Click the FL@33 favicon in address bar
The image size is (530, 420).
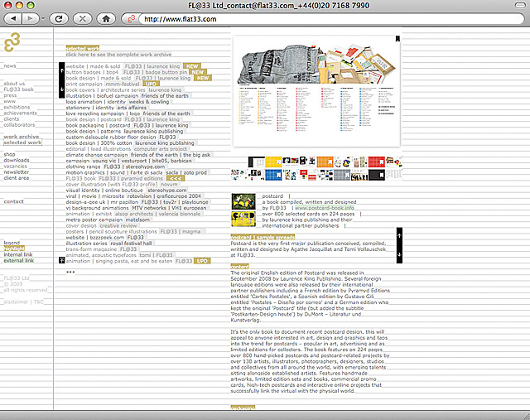[132, 19]
